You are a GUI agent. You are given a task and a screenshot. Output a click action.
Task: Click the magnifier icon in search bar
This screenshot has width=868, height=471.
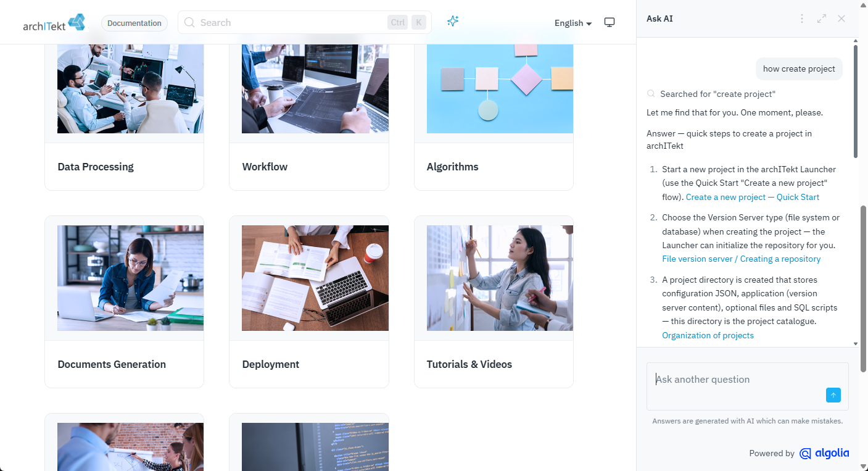189,22
